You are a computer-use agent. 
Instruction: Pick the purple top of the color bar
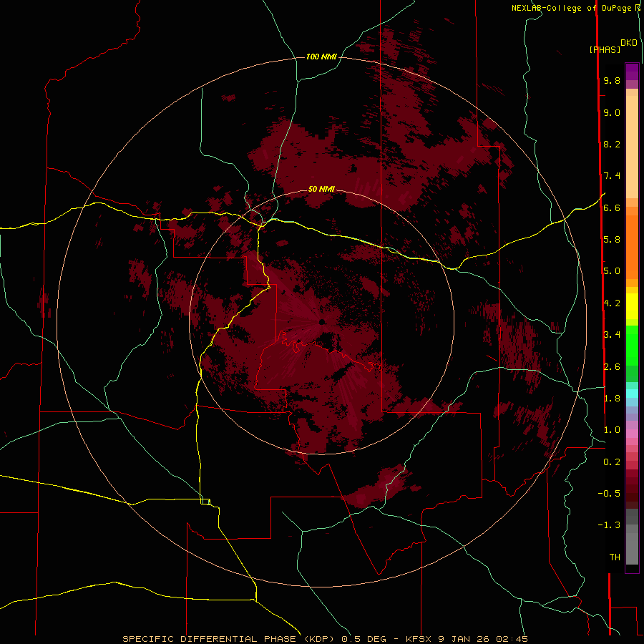pos(632,72)
